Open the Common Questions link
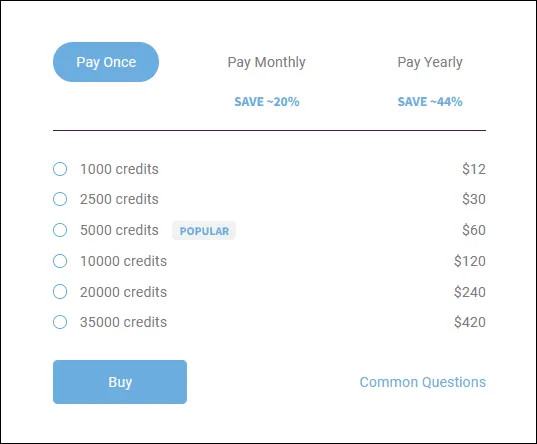Image resolution: width=537 pixels, height=444 pixels. [423, 382]
